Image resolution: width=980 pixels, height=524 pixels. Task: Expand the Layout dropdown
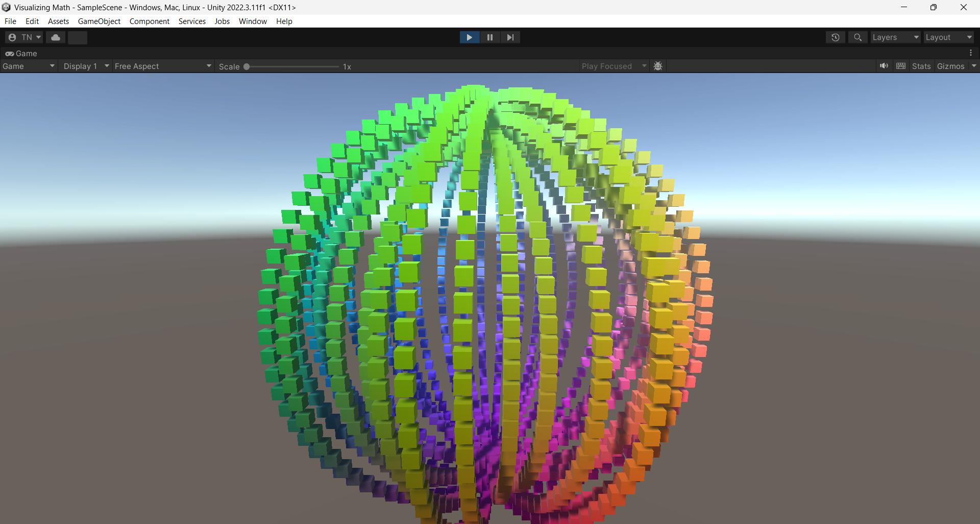pos(948,37)
